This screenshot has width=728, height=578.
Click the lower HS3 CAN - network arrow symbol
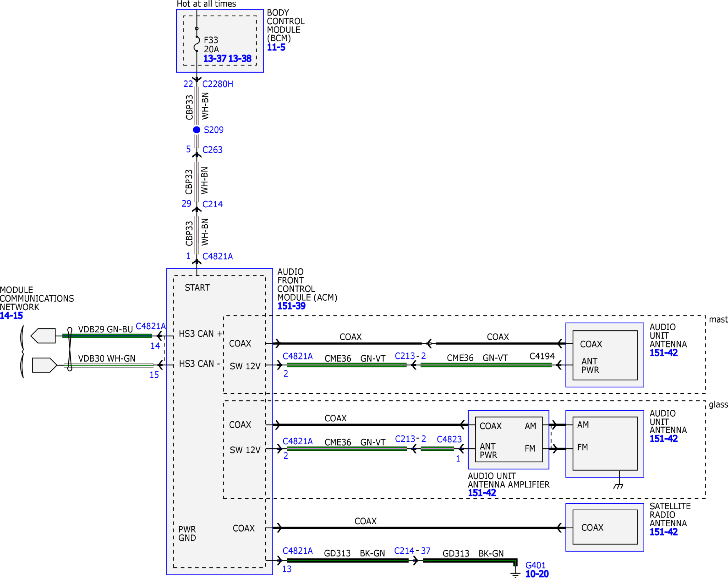click(44, 365)
